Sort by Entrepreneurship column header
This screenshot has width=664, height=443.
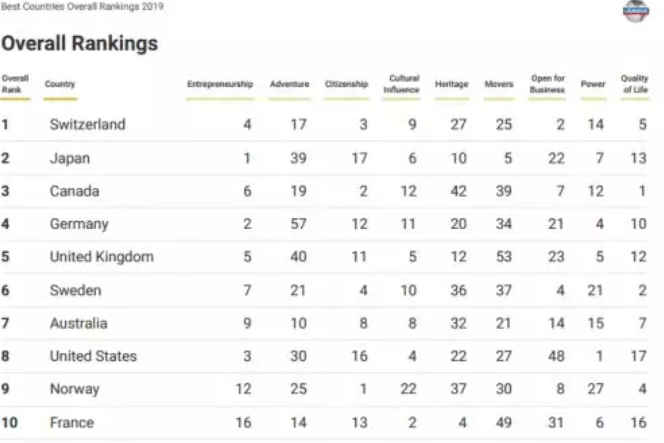[x=220, y=84]
